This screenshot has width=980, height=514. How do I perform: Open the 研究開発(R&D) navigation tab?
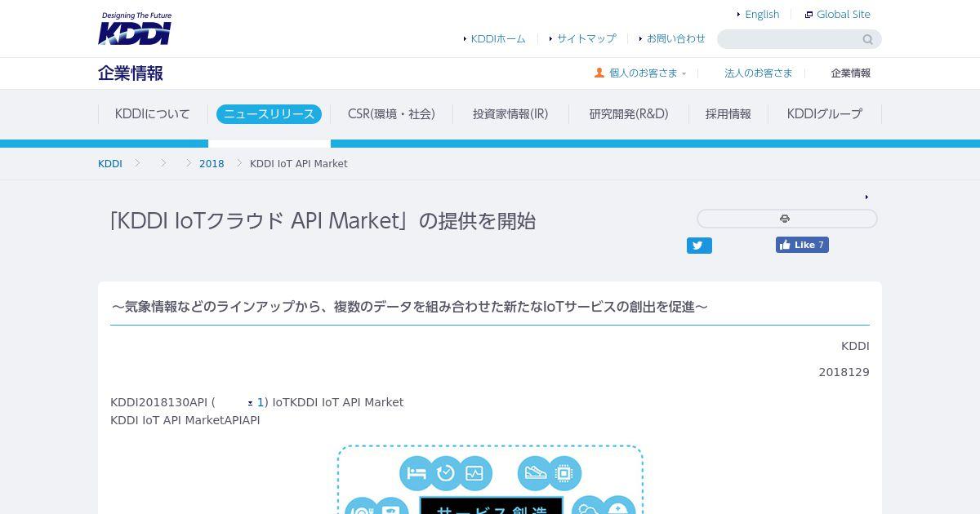(629, 114)
